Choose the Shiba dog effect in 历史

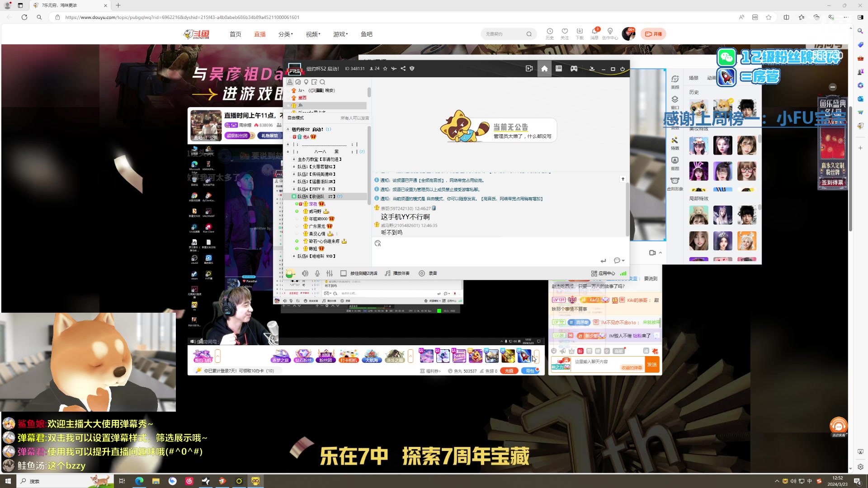722,108
